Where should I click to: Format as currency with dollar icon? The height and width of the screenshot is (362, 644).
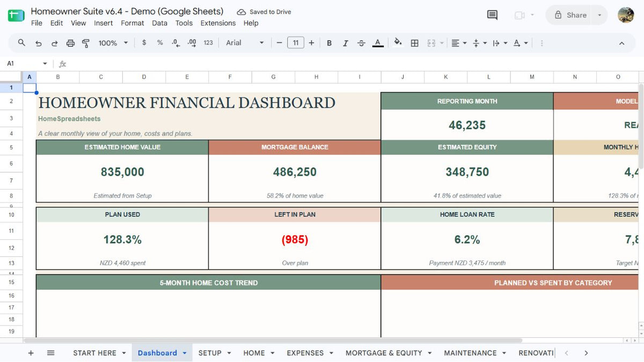click(144, 43)
